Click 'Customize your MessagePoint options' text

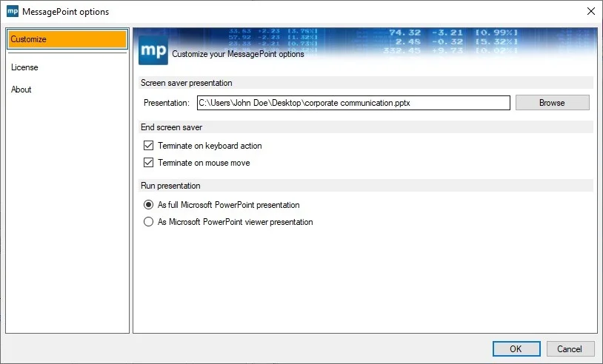(x=238, y=54)
